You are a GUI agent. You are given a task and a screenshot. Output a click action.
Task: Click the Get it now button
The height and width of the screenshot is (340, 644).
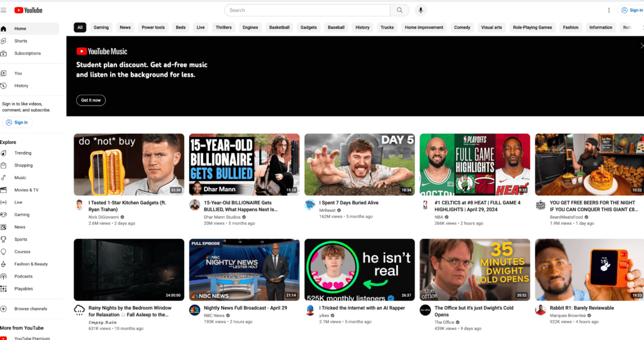(91, 100)
